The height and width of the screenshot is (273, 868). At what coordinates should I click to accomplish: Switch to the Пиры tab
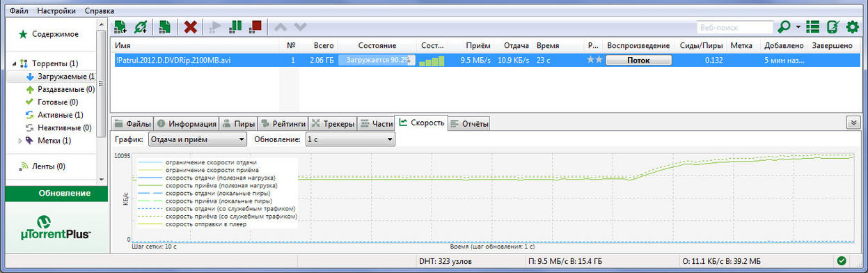click(239, 124)
